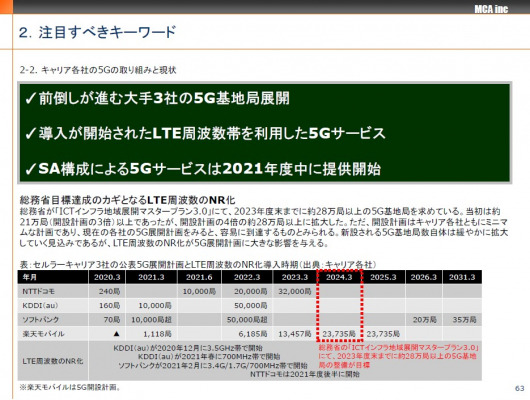The image size is (530, 400).
Task: Click the NTTドコモ row label
Action: [39, 291]
